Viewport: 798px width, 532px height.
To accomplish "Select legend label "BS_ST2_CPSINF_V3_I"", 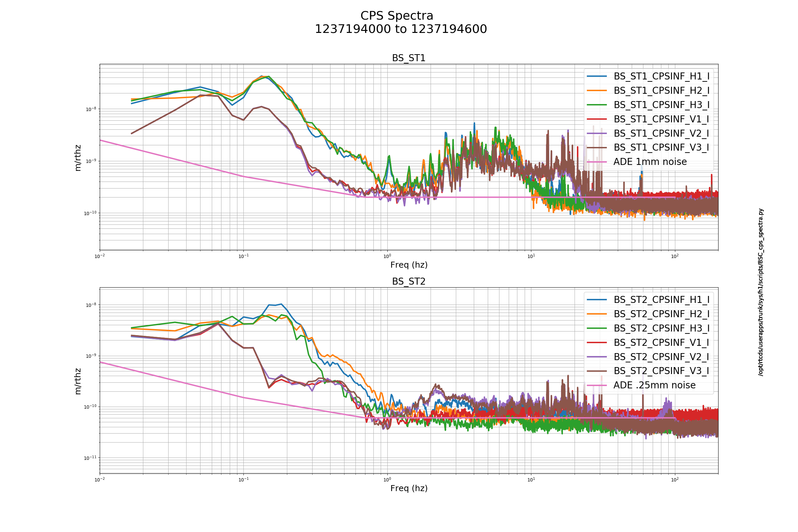I will point(661,371).
